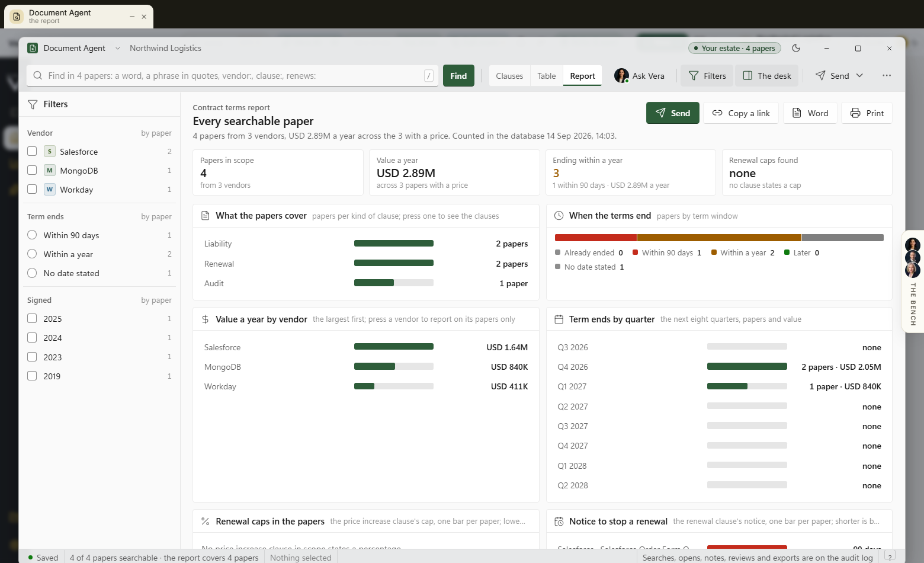Screen dimensions: 924x563
Task: Click the calendar-clock icon beside 'Notice to stop a renewal'
Action: point(559,522)
